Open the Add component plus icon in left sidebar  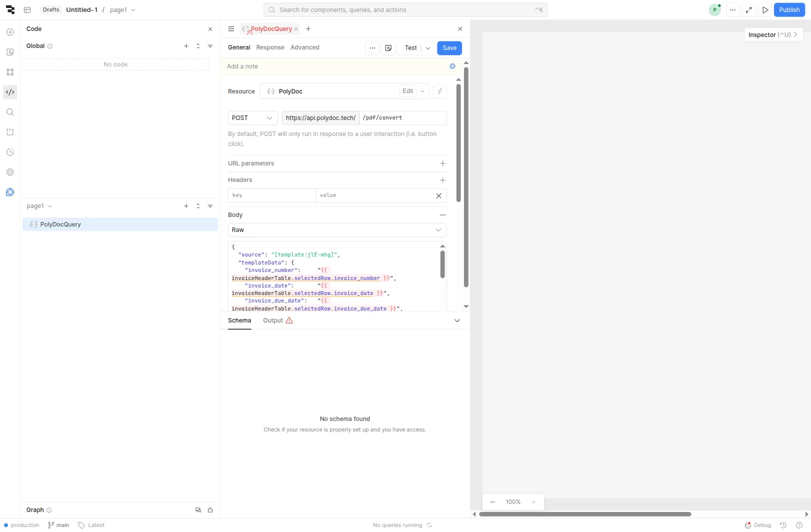point(10,32)
